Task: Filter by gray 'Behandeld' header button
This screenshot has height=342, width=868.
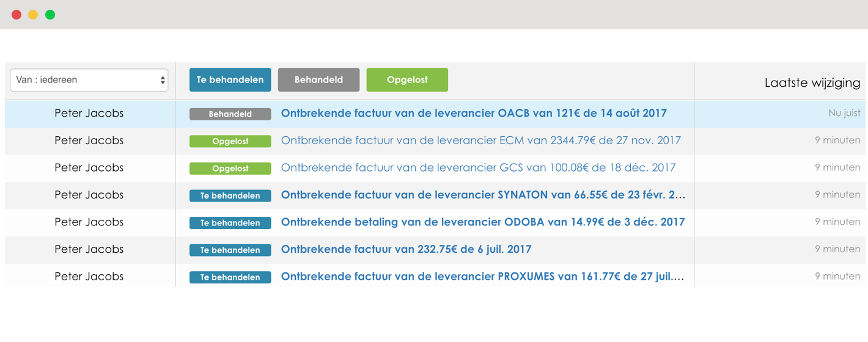Action: click(x=318, y=80)
